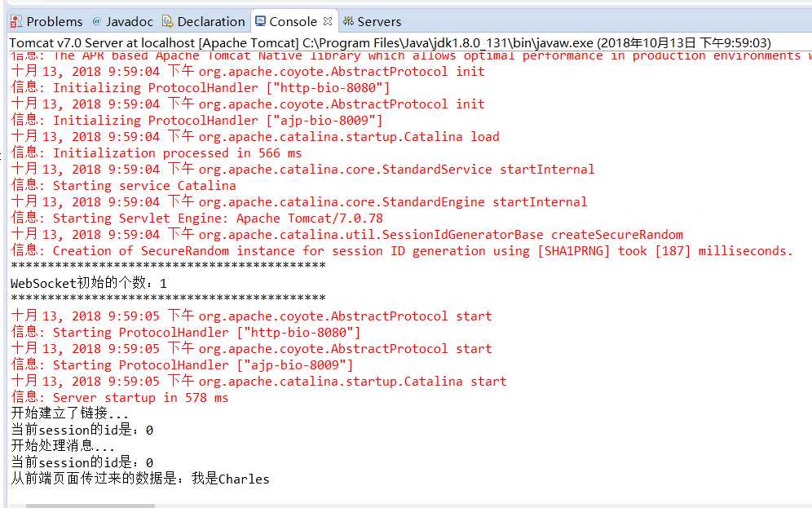Screen dimensions: 812x508
Task: Click line 'Starting ProtocolHandler ["ajp-bio-8009"]'
Action: (x=183, y=365)
